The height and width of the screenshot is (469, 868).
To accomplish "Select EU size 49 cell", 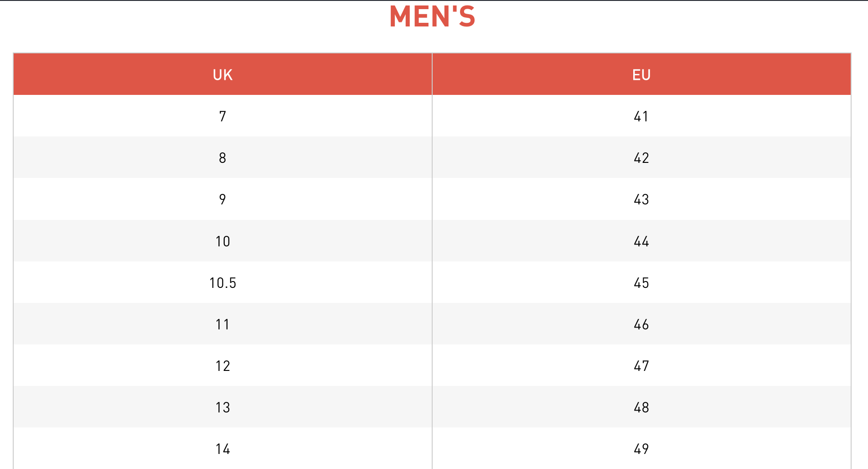I will 641,449.
